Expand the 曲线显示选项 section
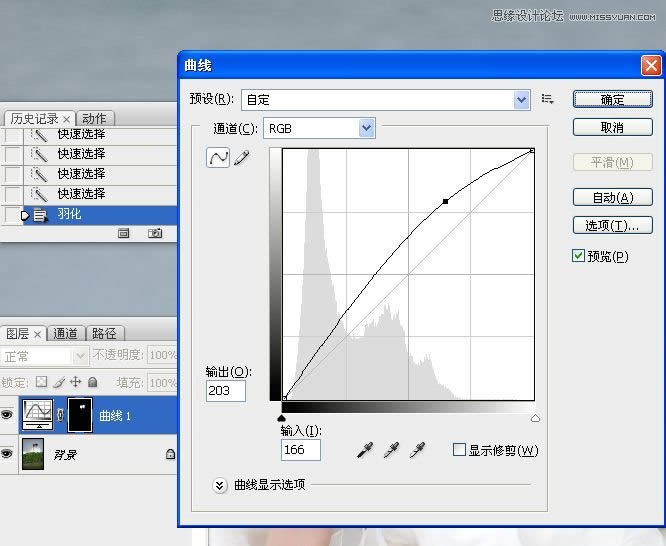The image size is (666, 546). pyautogui.click(x=220, y=485)
